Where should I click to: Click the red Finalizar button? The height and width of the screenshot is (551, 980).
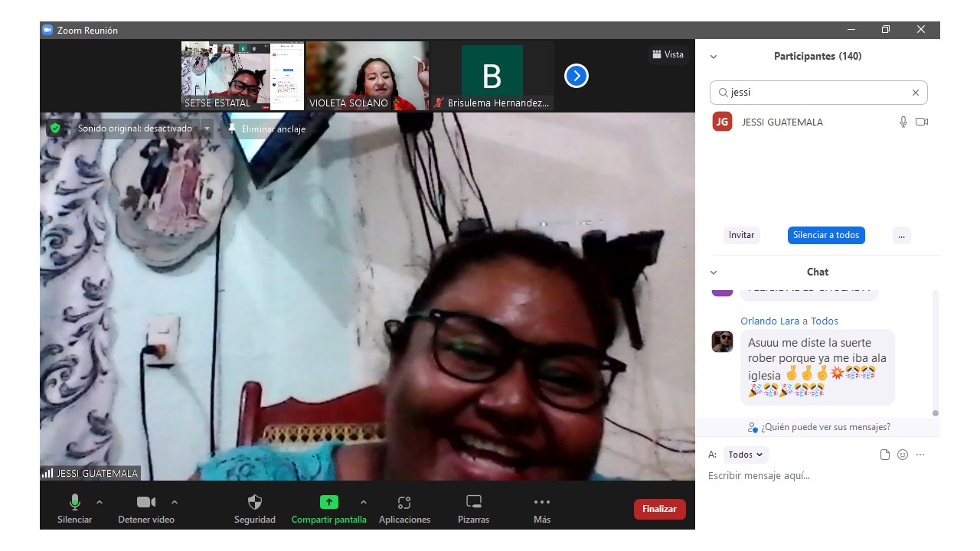[659, 509]
